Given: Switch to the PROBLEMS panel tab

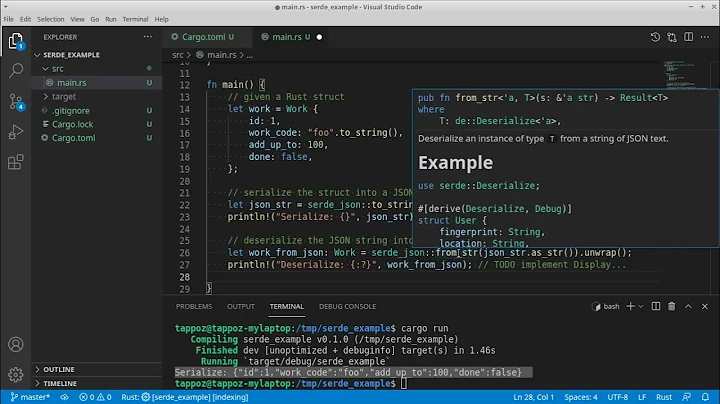Looking at the screenshot, I should [194, 306].
